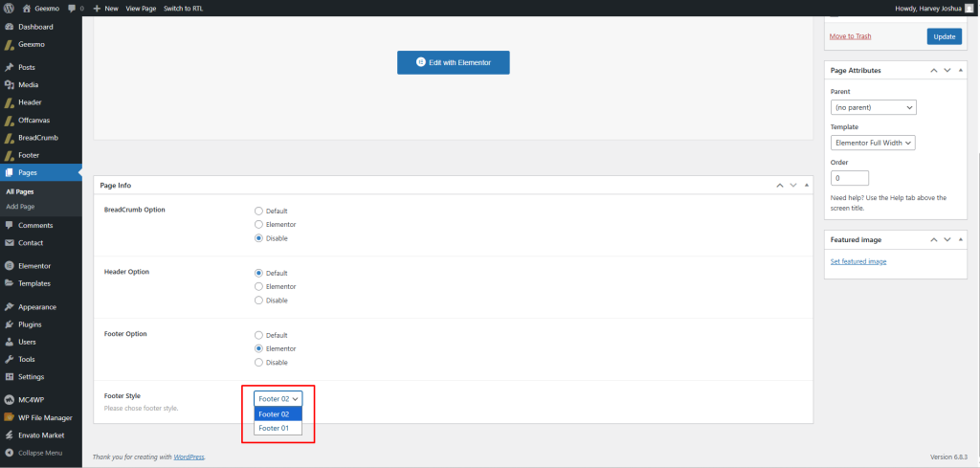980x468 pixels.
Task: Open the Posts menu item
Action: coord(27,68)
